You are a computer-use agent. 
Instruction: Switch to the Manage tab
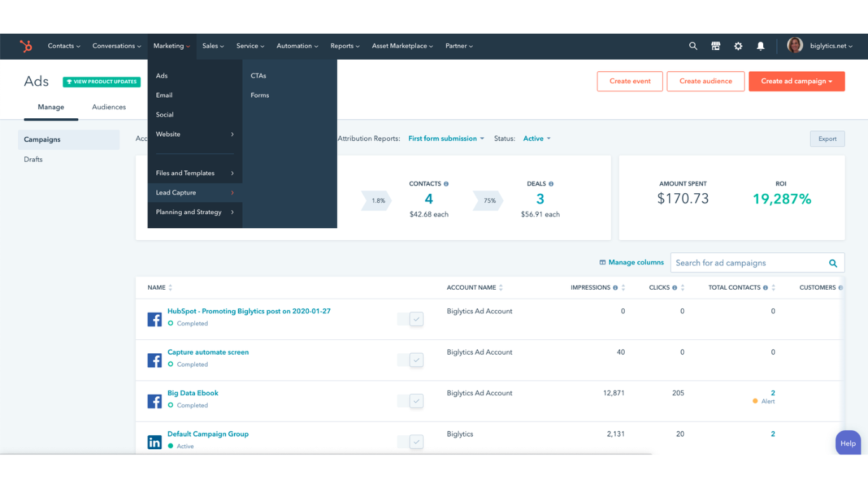[51, 107]
